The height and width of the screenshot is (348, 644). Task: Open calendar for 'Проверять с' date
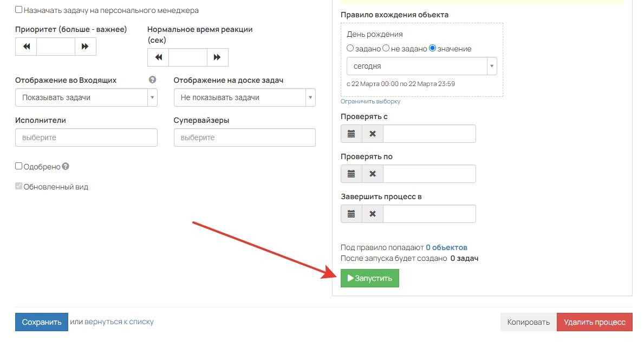pos(351,134)
